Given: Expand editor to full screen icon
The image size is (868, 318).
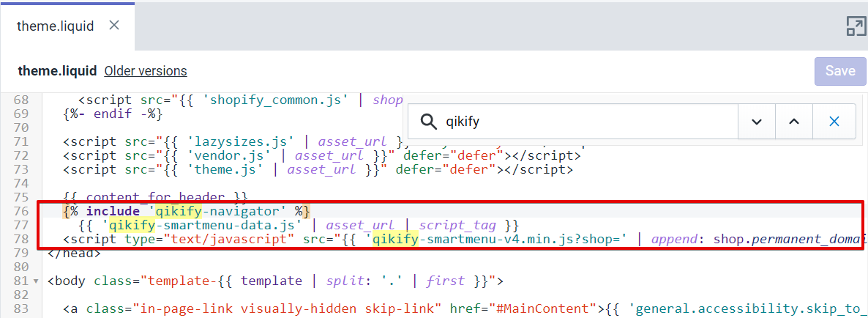Looking at the screenshot, I should pyautogui.click(x=856, y=26).
